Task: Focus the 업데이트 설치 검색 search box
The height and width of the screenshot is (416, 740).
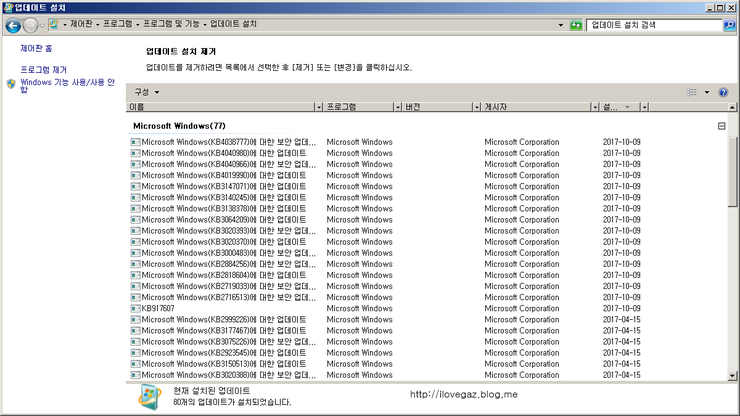Action: 655,25
